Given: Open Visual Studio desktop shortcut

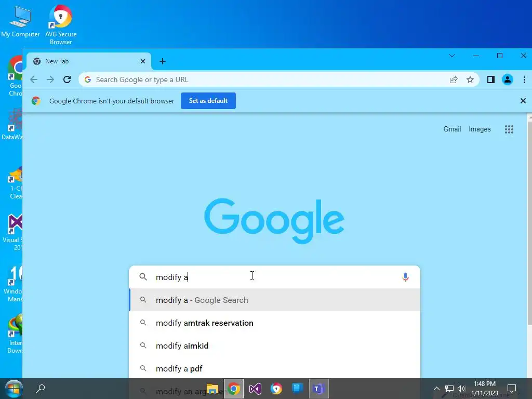Looking at the screenshot, I should [x=13, y=232].
